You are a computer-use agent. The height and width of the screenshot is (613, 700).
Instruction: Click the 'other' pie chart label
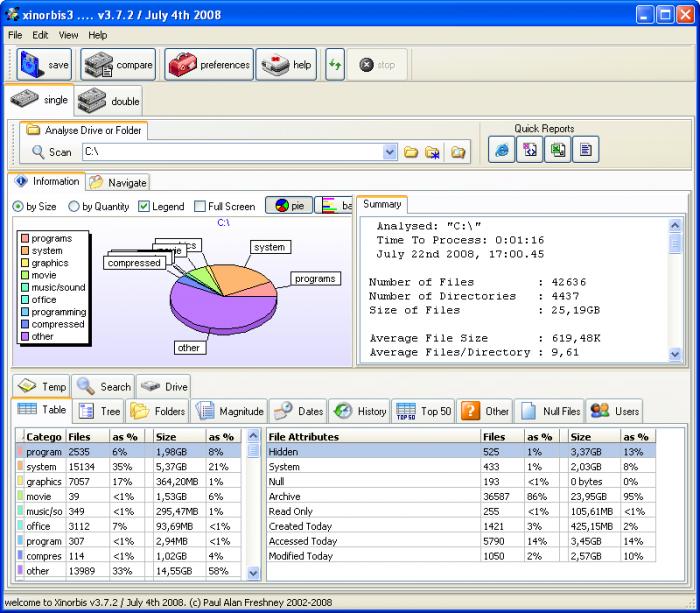pyautogui.click(x=190, y=348)
